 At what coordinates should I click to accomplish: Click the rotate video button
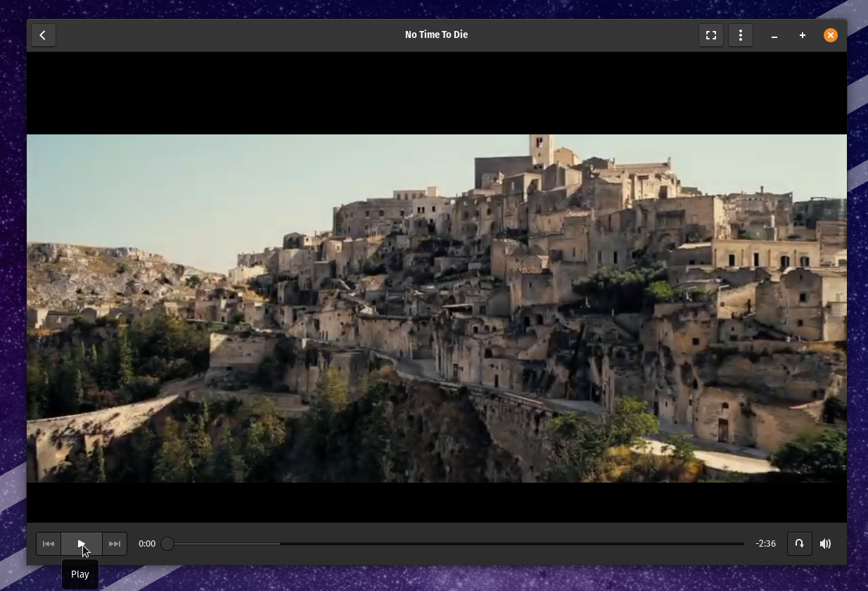click(x=799, y=544)
